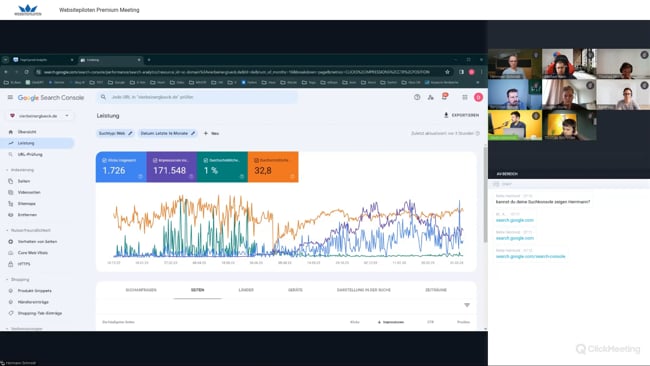Switch to the Seiten tab
The height and width of the screenshot is (366, 650).
pyautogui.click(x=197, y=290)
